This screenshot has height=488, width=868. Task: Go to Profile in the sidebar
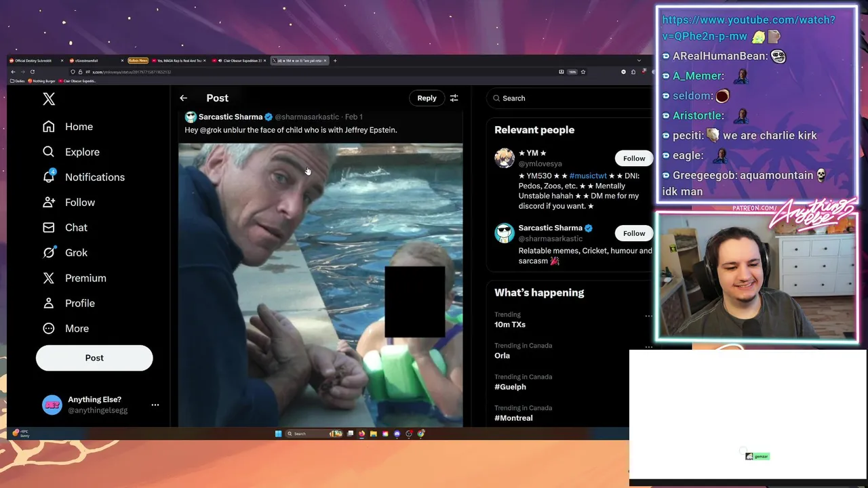click(x=68, y=303)
